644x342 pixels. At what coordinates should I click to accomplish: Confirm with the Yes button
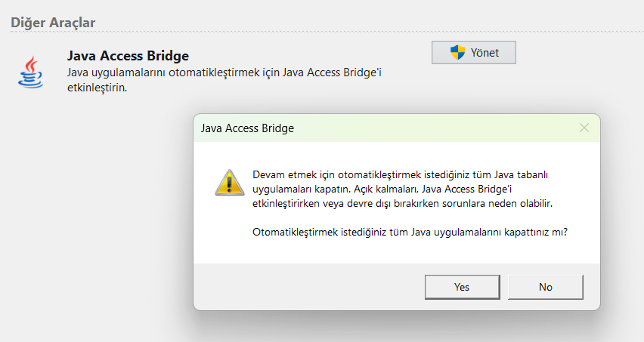click(462, 287)
